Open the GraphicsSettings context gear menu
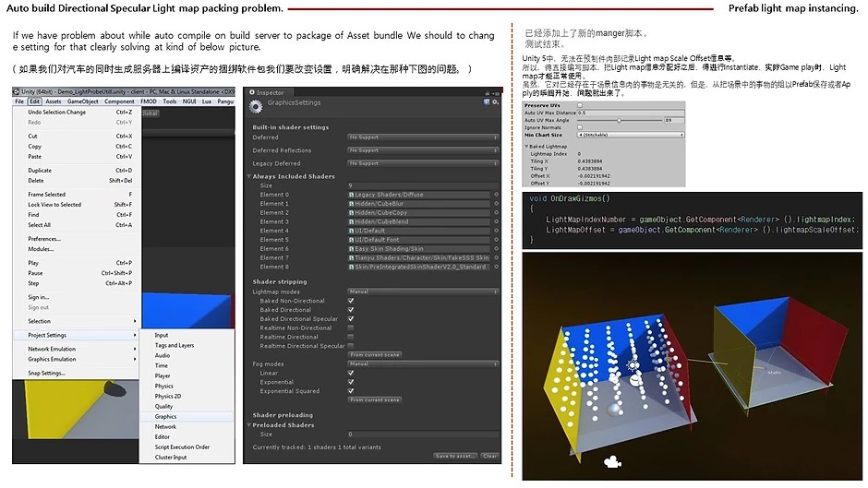 click(x=496, y=103)
